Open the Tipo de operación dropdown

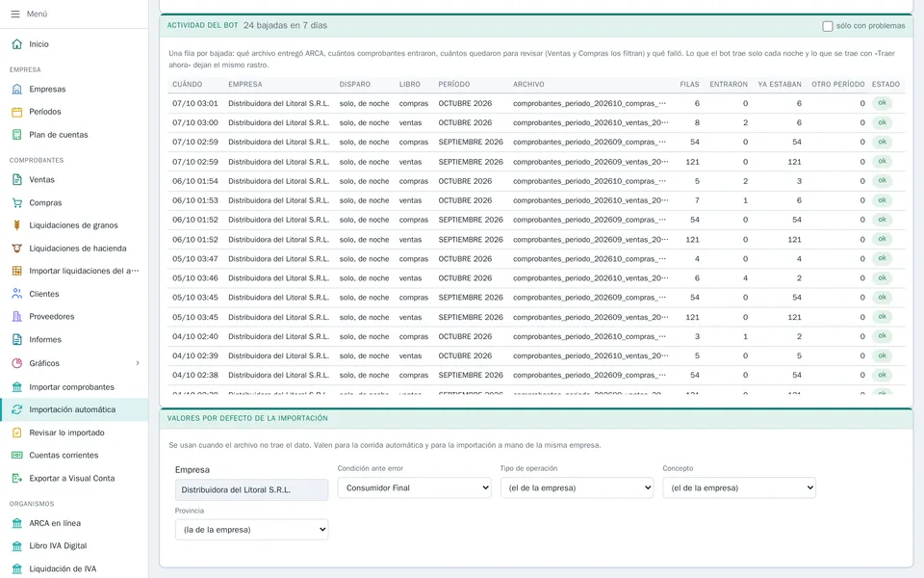(577, 487)
